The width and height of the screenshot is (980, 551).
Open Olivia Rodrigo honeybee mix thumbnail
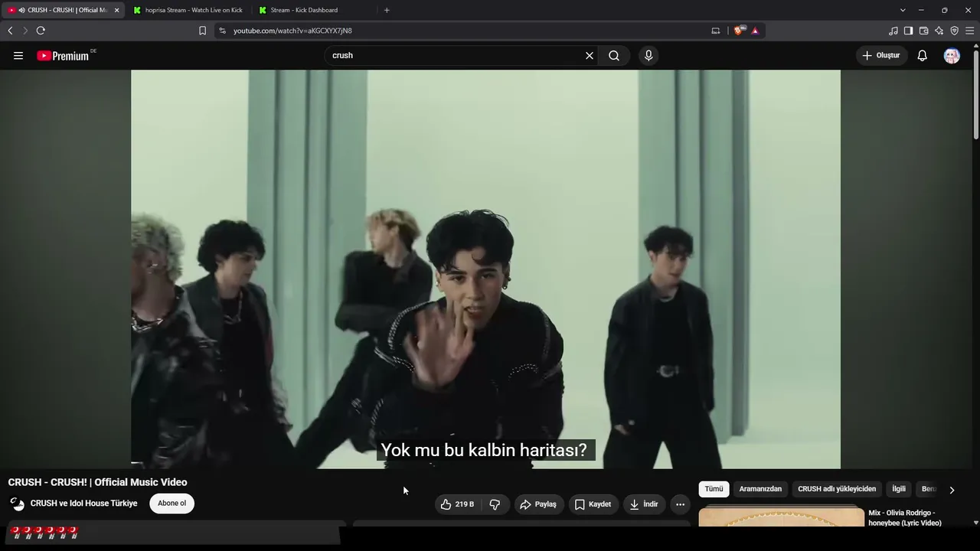click(x=781, y=517)
